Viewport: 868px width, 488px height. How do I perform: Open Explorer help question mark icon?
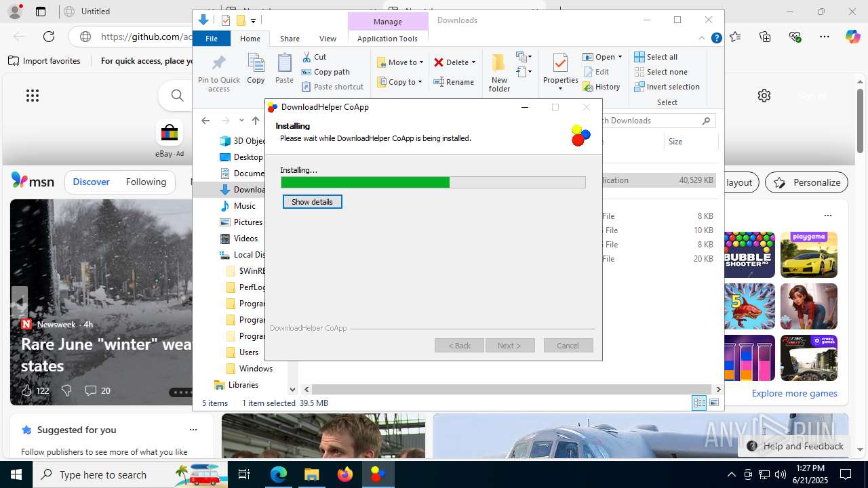[x=716, y=38]
